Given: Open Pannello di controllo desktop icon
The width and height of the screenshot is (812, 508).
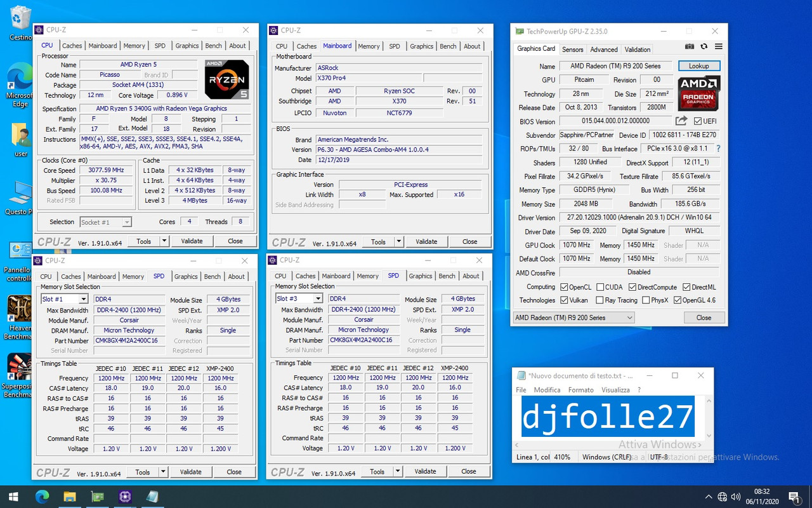Looking at the screenshot, I should coord(20,260).
